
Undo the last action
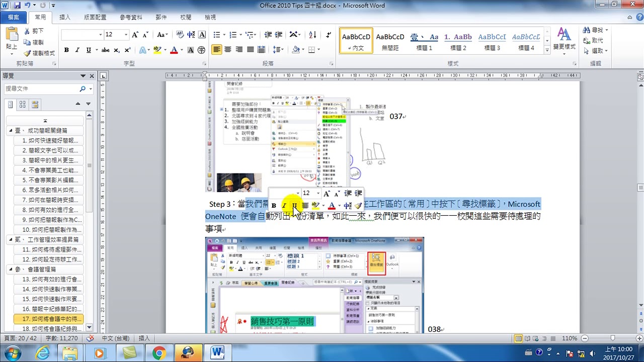tap(28, 6)
